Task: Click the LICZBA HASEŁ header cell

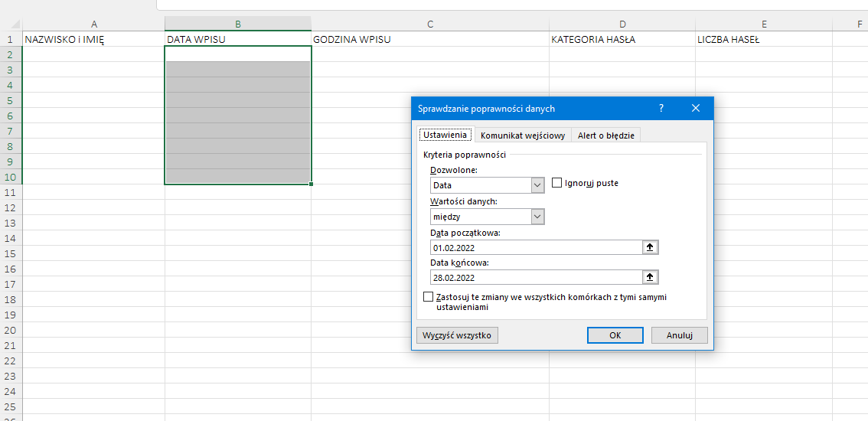Action: coord(763,39)
